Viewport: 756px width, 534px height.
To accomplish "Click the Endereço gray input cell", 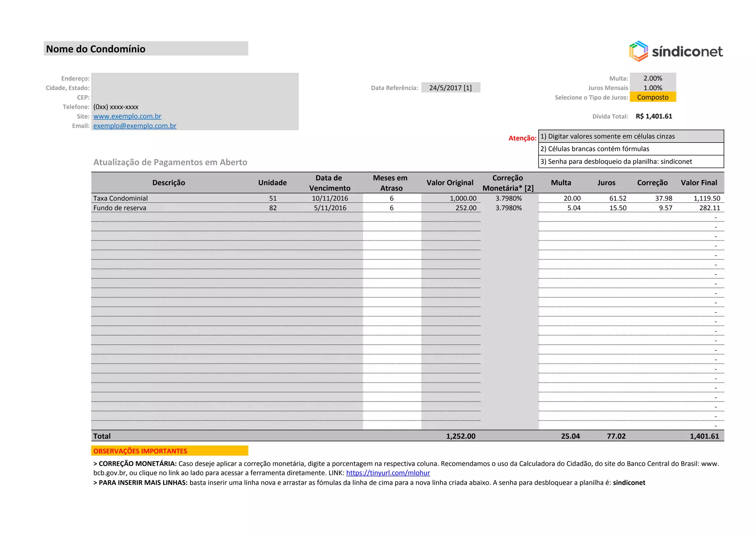I will (195, 78).
